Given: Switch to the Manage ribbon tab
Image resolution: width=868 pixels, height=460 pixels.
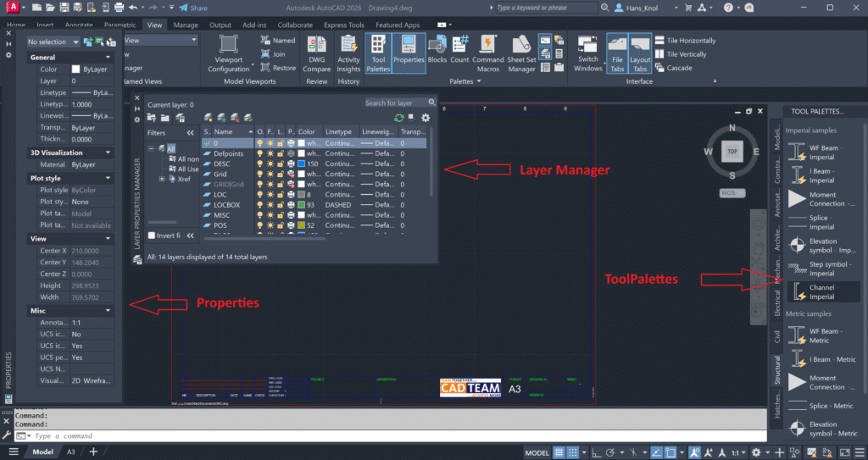Looking at the screenshot, I should (x=186, y=25).
